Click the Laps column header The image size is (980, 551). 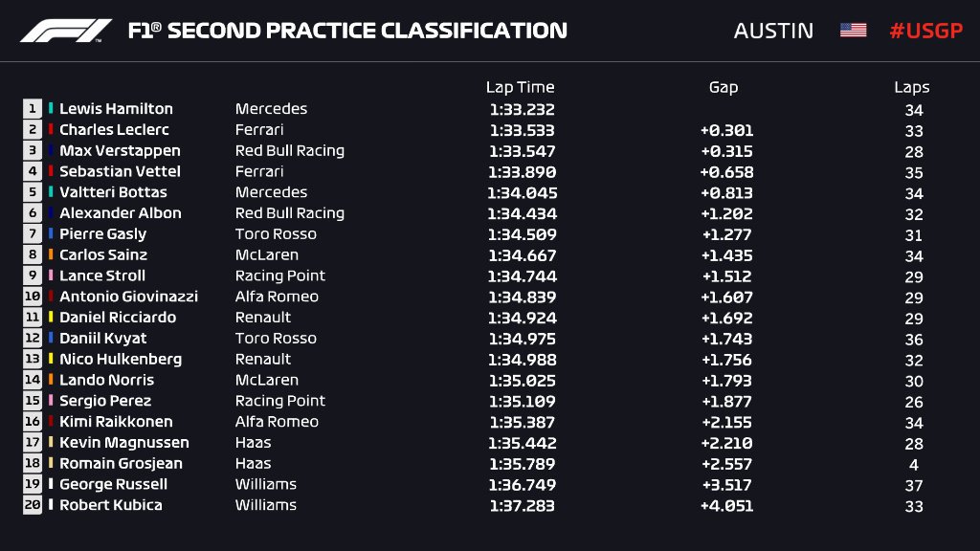click(912, 87)
